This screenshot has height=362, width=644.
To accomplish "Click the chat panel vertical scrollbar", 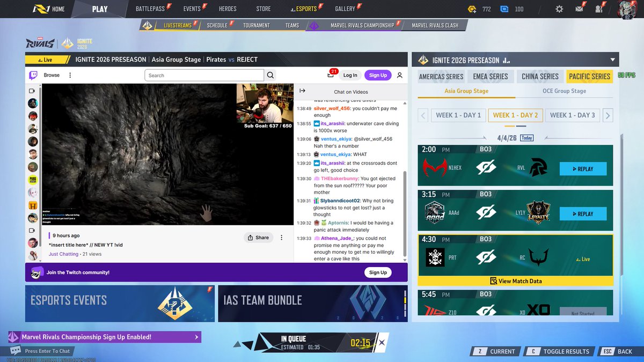I will pyautogui.click(x=405, y=213).
